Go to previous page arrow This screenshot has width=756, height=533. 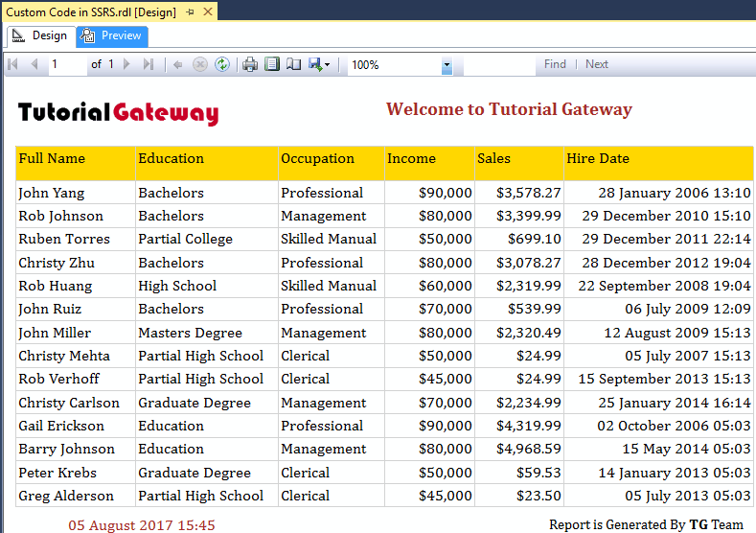34,64
